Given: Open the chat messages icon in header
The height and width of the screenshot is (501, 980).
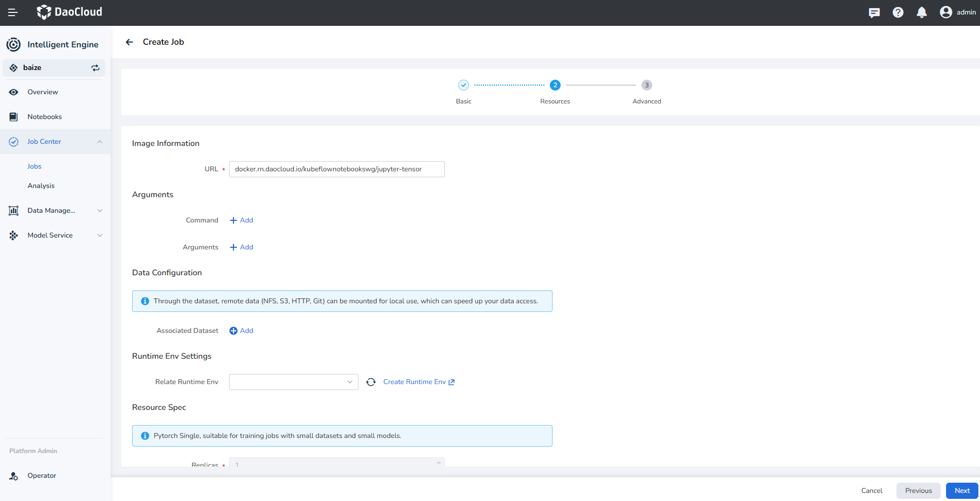Looking at the screenshot, I should (874, 12).
